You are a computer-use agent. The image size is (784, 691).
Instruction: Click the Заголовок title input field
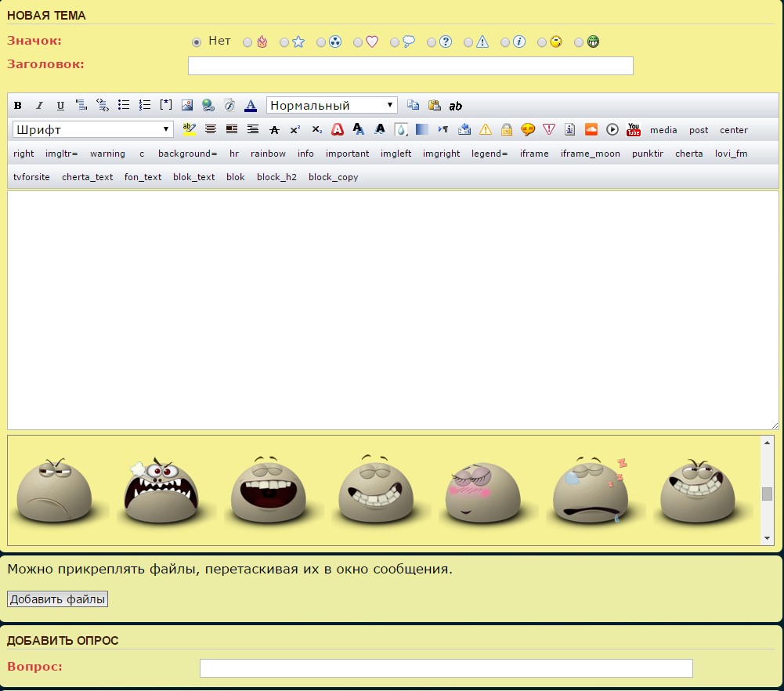(410, 66)
